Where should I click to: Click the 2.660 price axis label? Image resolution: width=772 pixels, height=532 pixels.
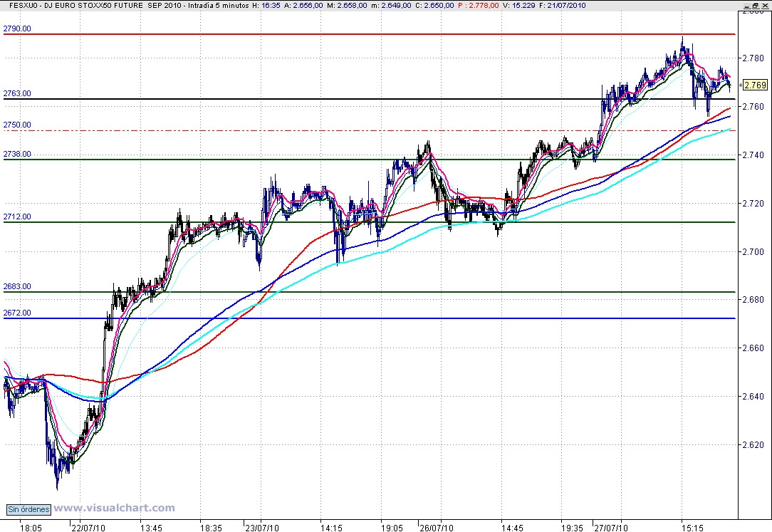click(x=753, y=348)
